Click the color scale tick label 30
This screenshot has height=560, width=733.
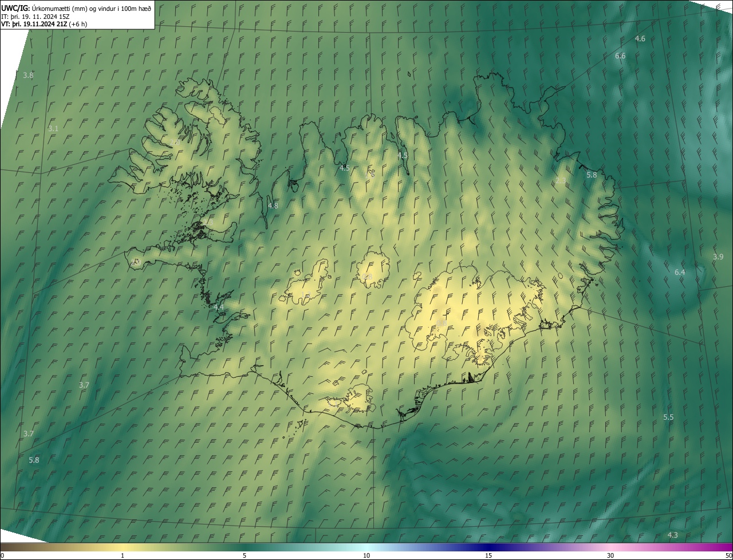point(610,556)
